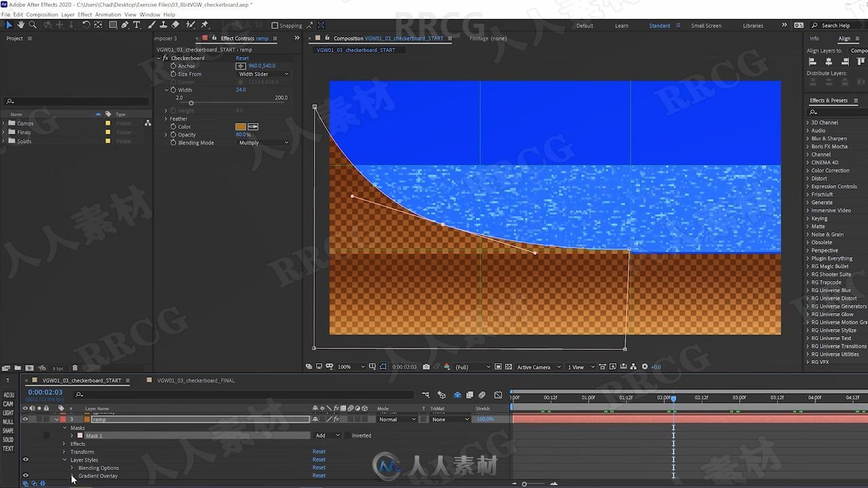The image size is (868, 488).
Task: Select the Type tool
Action: pos(136,25)
